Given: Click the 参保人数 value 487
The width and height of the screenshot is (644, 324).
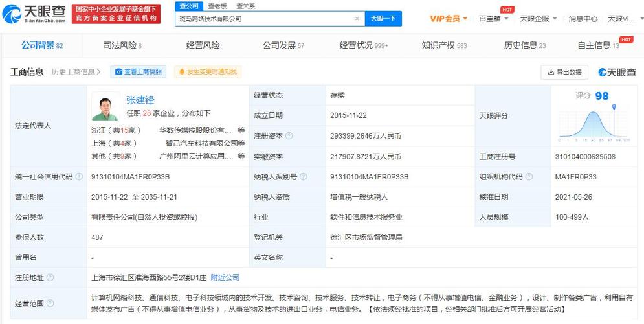Looking at the screenshot, I should pos(97,237).
